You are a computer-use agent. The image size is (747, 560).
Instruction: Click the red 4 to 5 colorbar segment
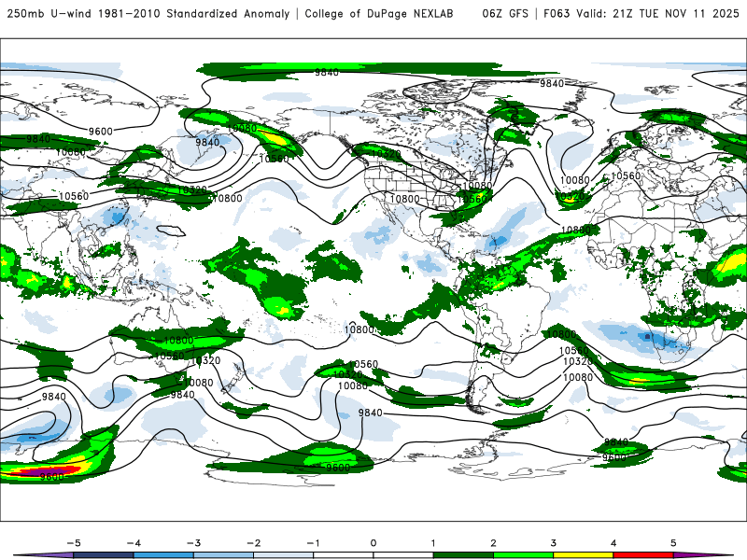point(643,555)
